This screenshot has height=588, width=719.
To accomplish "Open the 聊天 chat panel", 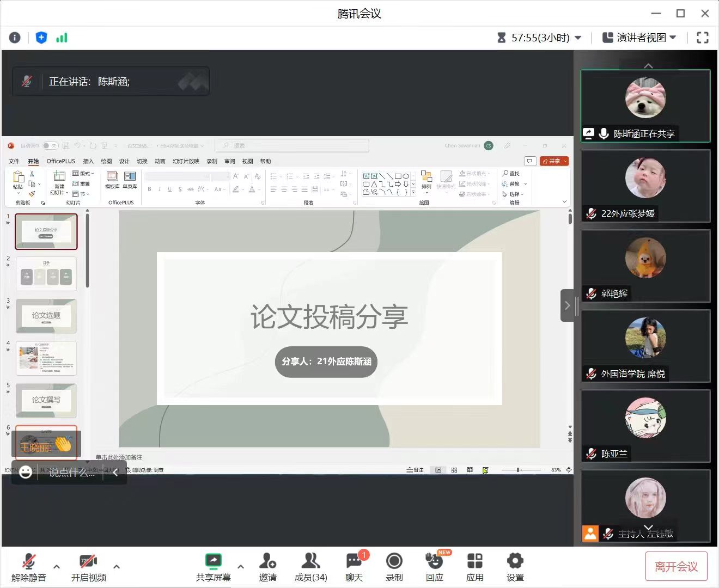I will [354, 566].
